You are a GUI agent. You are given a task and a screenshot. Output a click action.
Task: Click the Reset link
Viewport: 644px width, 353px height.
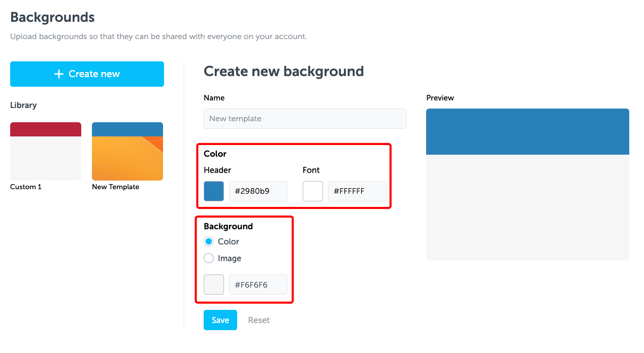(259, 320)
